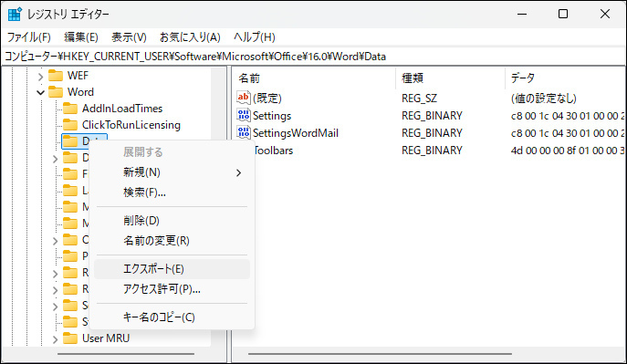627x364 pixels.
Task: Click the WEF folder icon
Action: point(56,76)
